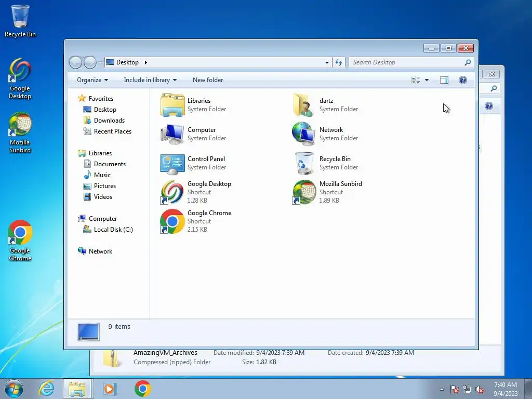This screenshot has height=399, width=532.
Task: Refresh the Desktop folder view
Action: point(339,62)
